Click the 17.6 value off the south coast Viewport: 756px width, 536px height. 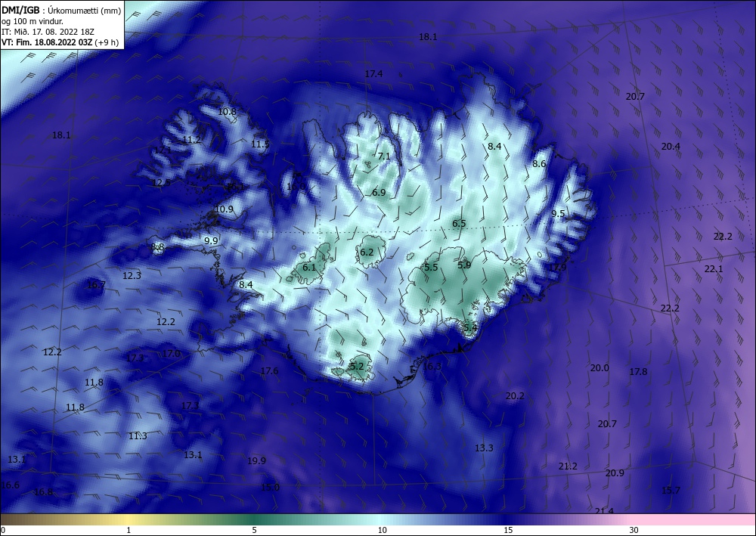pos(269,370)
